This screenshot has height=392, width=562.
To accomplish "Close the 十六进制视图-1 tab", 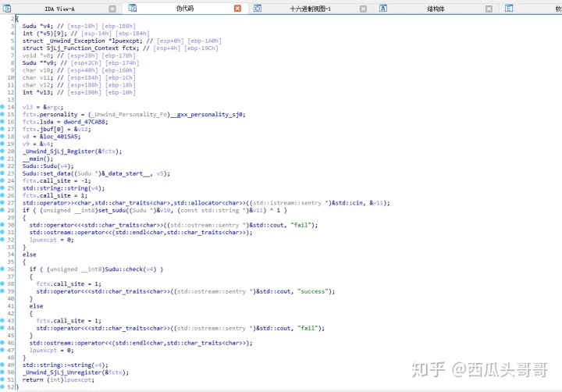I will point(363,9).
